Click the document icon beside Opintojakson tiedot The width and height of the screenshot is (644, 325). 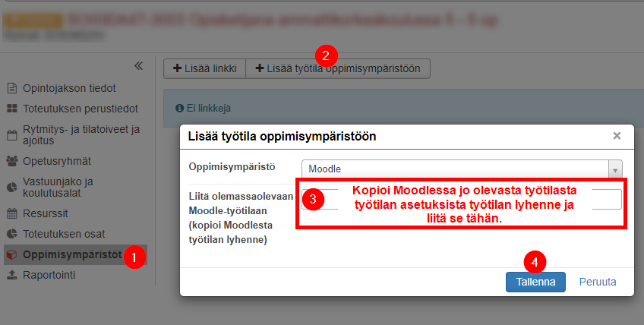pos(12,88)
